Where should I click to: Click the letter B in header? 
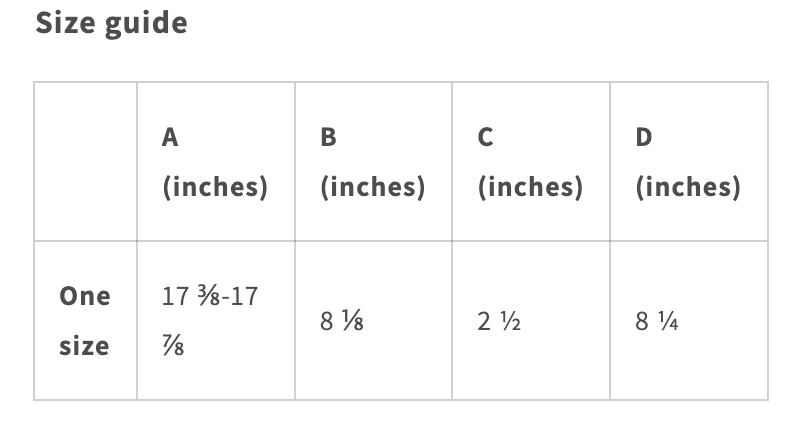point(328,137)
